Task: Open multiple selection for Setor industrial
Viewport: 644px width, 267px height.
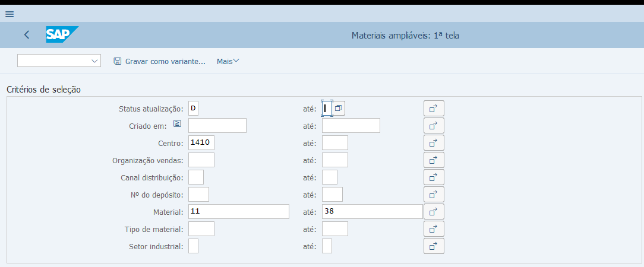Action: coord(434,246)
